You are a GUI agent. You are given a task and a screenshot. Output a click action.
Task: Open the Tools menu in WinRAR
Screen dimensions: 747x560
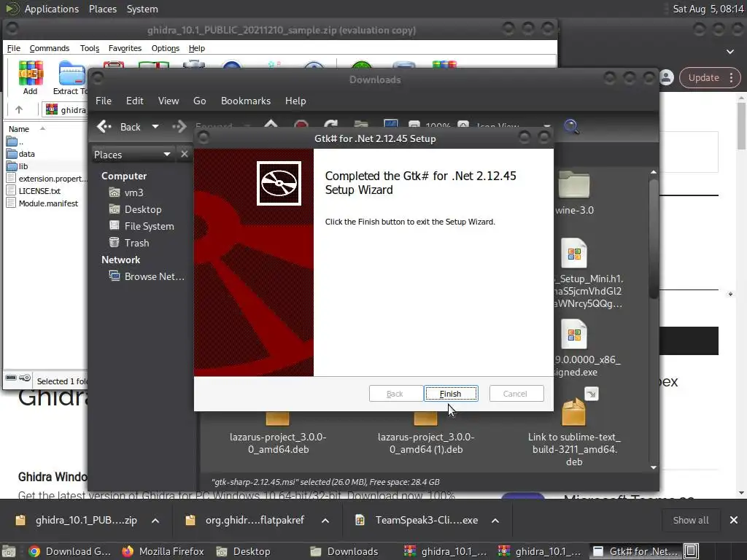90,48
